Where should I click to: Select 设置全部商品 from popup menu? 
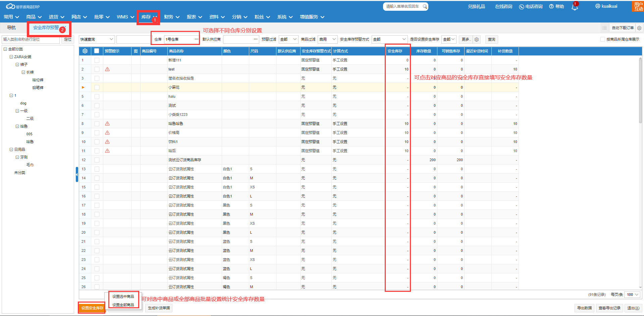tap(123, 305)
